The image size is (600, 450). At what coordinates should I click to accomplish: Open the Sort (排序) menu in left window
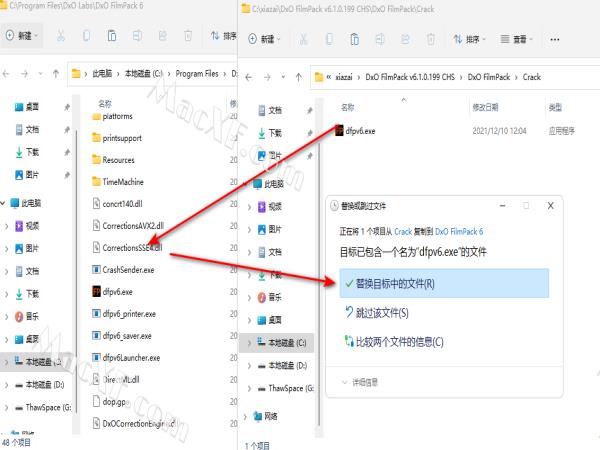[223, 36]
